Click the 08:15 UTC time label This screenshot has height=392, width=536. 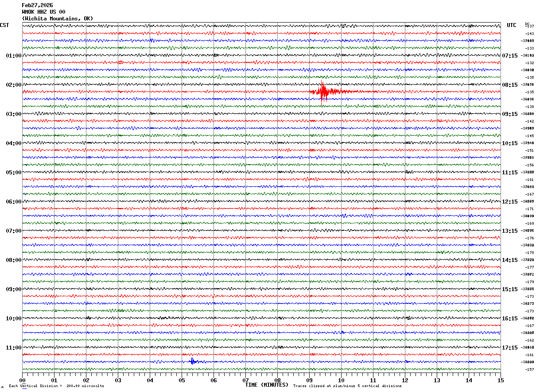tap(510, 85)
